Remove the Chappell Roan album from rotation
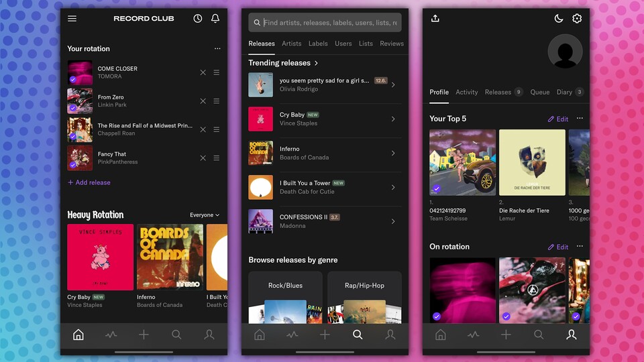 pyautogui.click(x=203, y=129)
